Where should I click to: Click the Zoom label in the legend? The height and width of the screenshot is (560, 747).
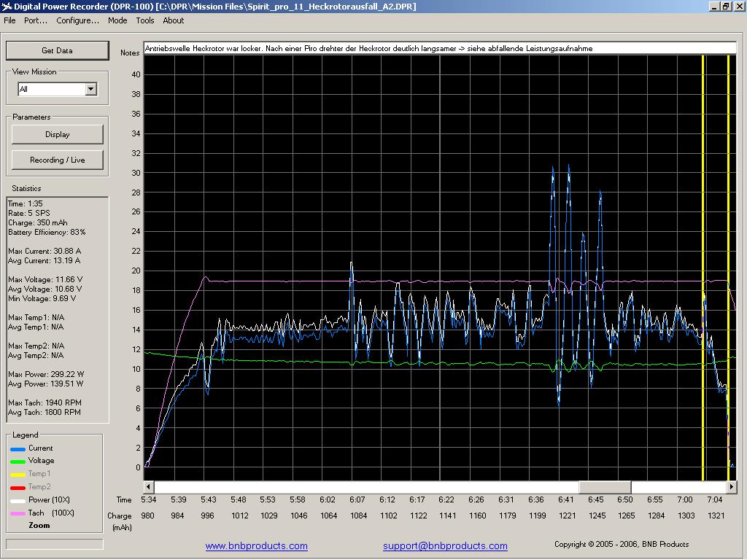pos(39,525)
